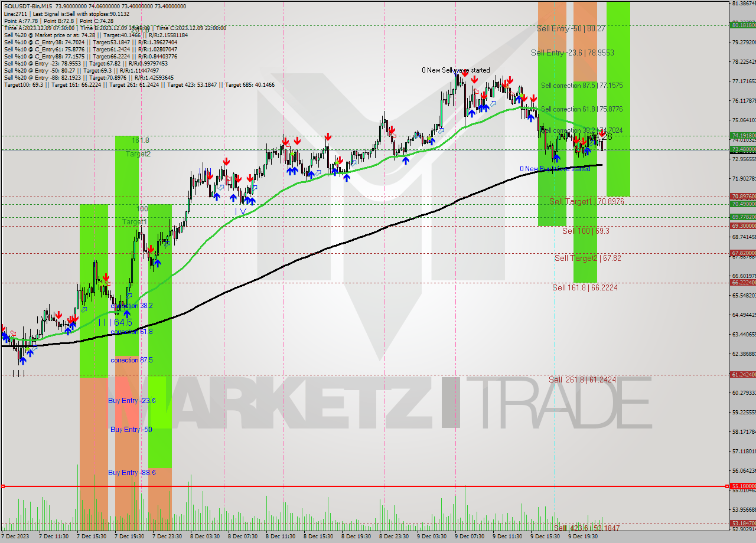Click the red horizontal line's left handle
The image size is (756, 543).
click(3, 486)
